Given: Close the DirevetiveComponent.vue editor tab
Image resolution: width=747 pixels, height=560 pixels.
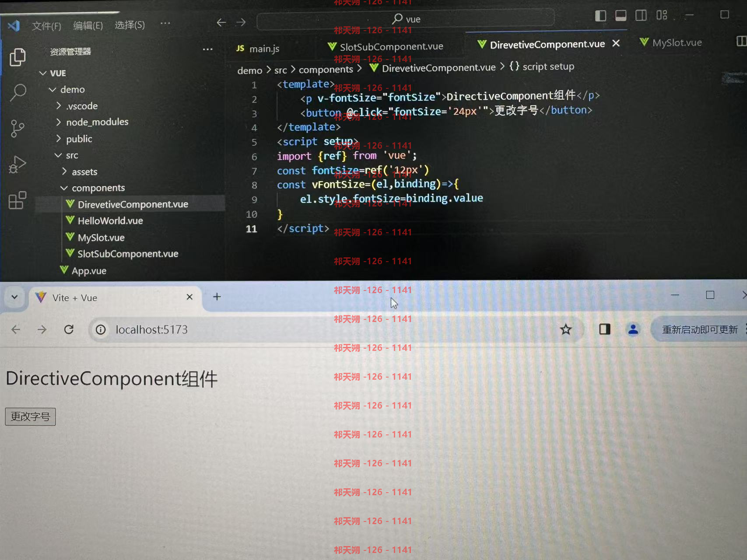Looking at the screenshot, I should [x=616, y=43].
